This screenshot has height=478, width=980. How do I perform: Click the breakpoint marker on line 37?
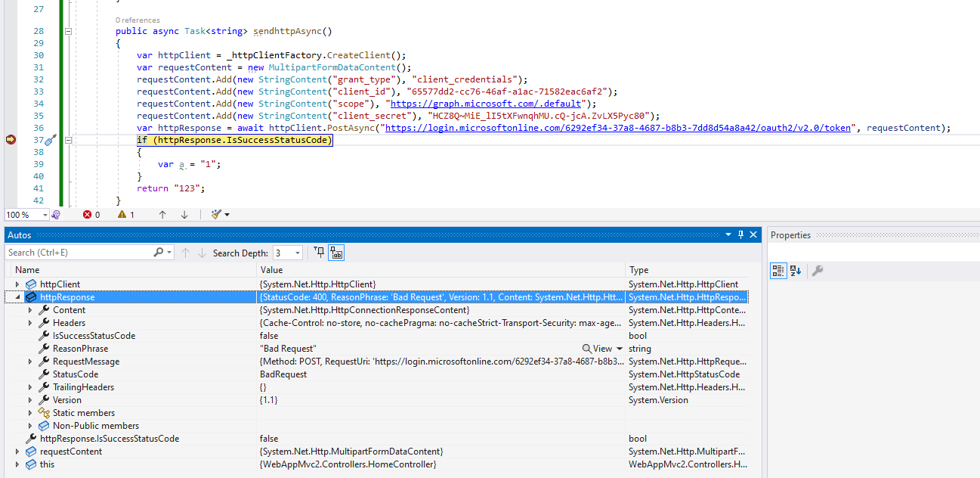(x=11, y=140)
